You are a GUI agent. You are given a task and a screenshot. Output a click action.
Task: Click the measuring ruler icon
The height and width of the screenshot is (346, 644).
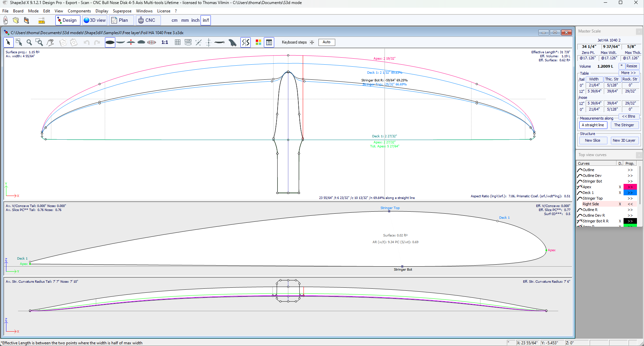point(42,20)
